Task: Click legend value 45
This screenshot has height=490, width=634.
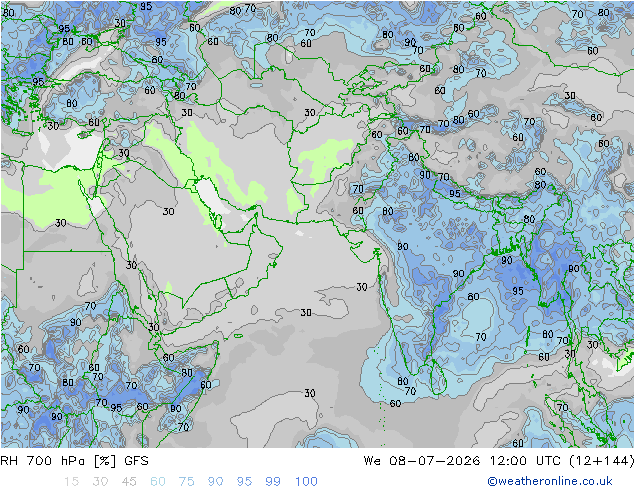Action: (129, 482)
